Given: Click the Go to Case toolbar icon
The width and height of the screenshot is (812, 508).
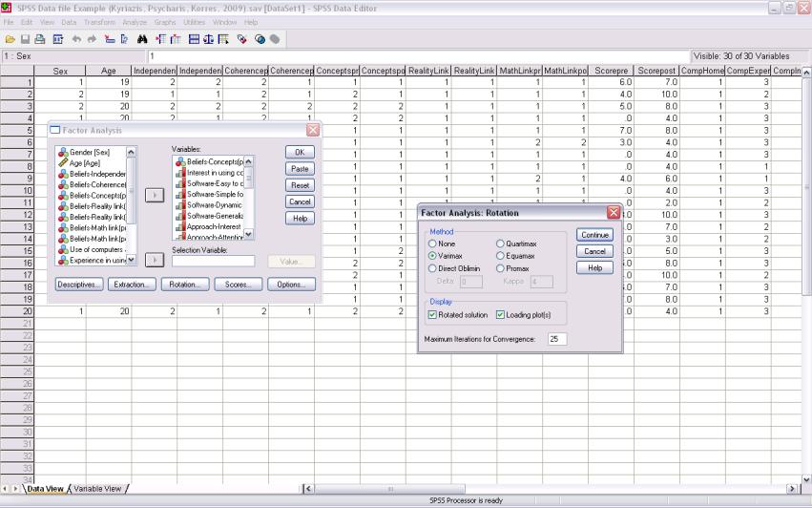Looking at the screenshot, I should pos(110,39).
